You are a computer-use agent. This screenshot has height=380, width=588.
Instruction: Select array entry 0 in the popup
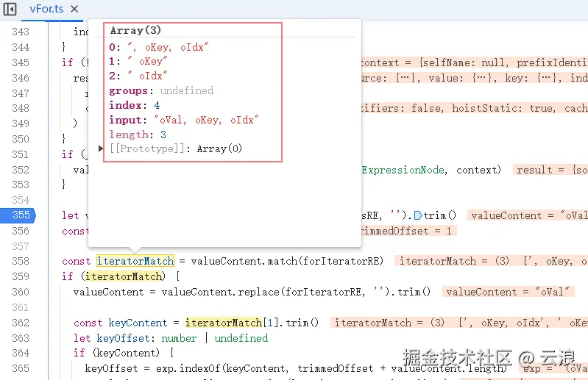159,47
